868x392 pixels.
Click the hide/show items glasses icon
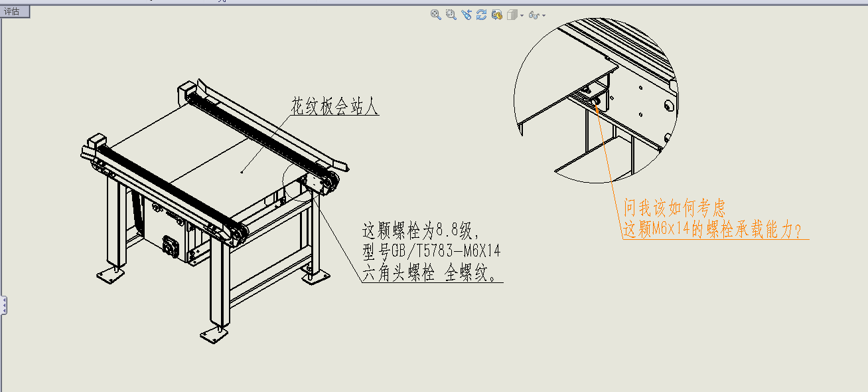pos(534,15)
